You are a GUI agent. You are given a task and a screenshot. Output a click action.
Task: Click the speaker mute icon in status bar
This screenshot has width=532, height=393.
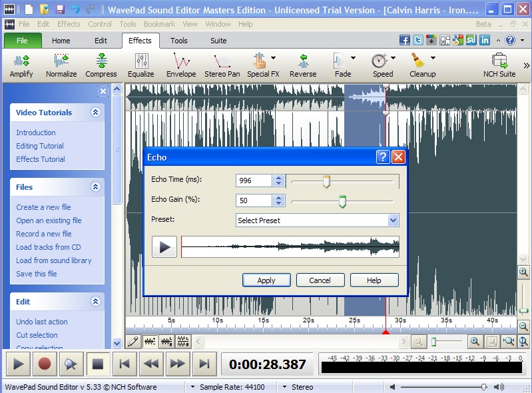pyautogui.click(x=393, y=387)
